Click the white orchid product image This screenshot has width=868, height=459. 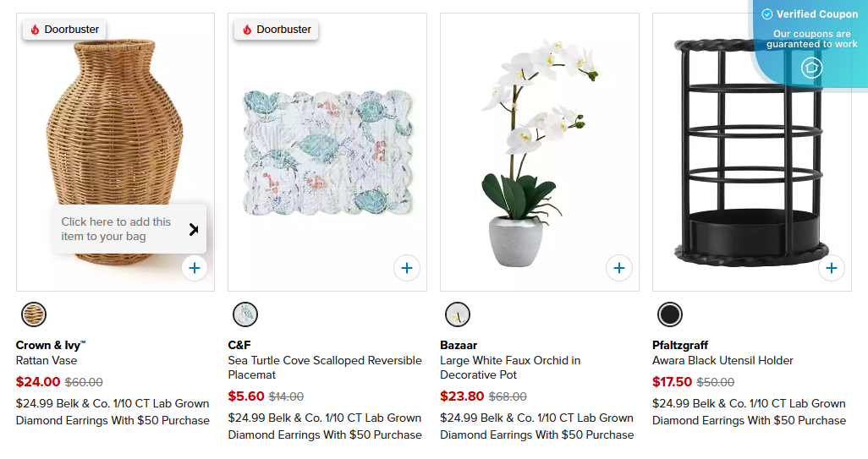pyautogui.click(x=539, y=152)
